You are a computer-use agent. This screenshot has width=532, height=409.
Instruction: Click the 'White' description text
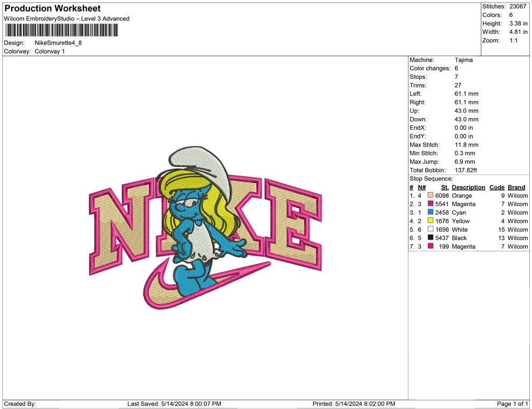point(460,229)
